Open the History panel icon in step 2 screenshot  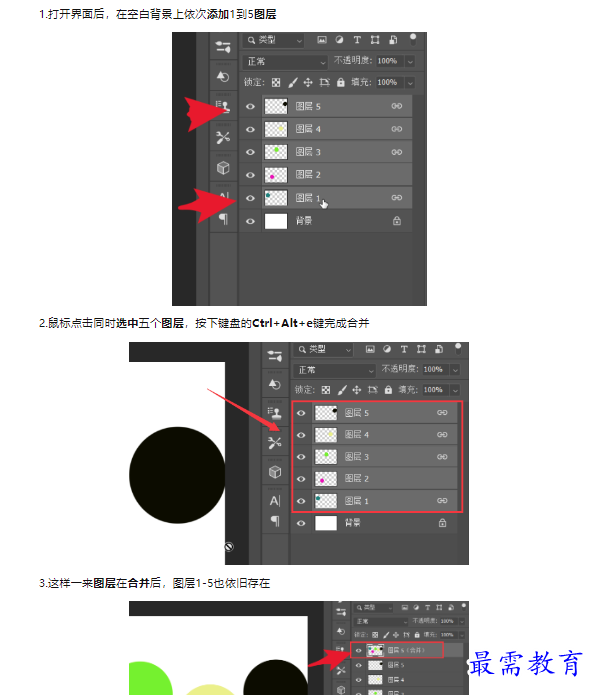tap(275, 384)
